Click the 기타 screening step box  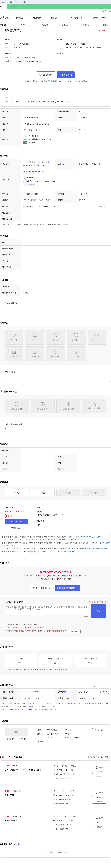(x=94, y=493)
